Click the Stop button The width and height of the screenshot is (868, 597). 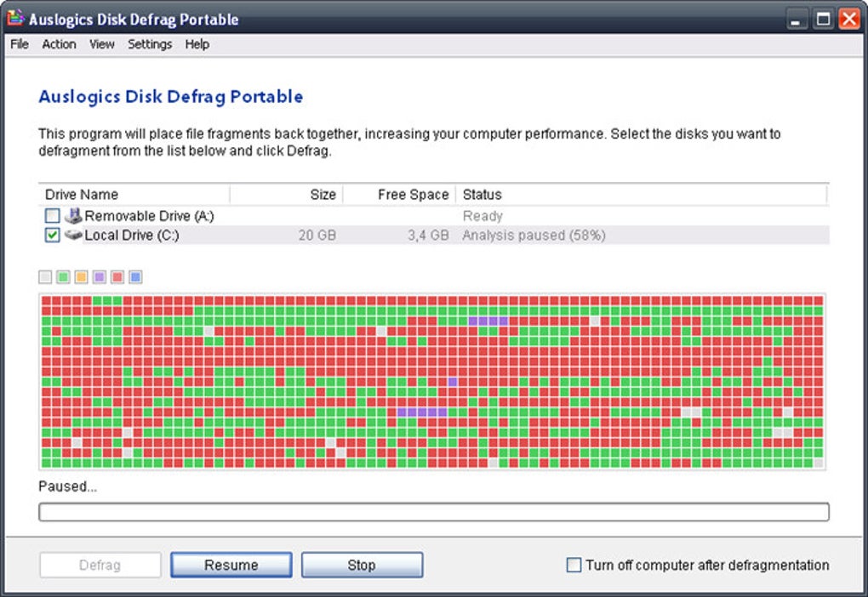click(362, 565)
